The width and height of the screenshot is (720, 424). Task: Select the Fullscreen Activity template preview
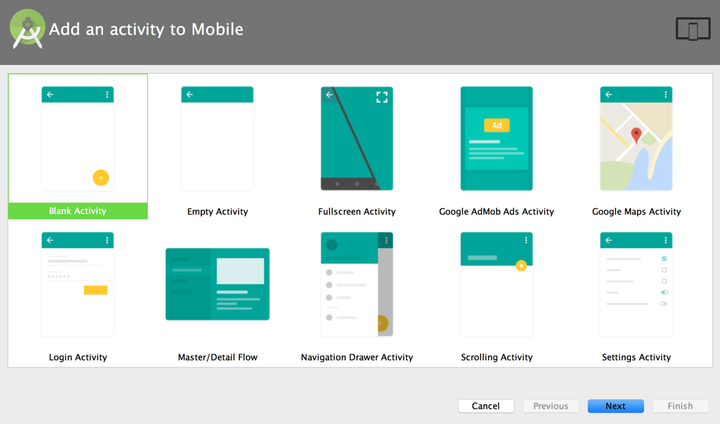coord(357,138)
